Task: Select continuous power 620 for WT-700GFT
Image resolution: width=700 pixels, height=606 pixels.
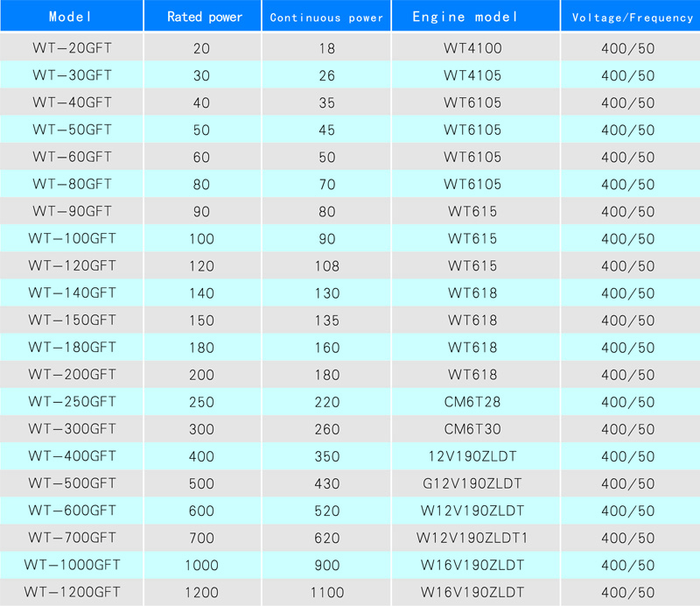Action: (326, 538)
